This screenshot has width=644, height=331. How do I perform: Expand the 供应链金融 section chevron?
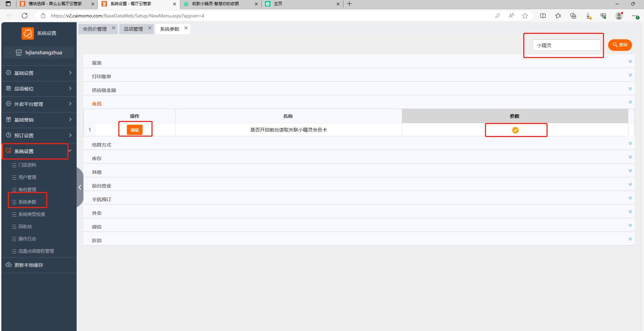pyautogui.click(x=630, y=89)
